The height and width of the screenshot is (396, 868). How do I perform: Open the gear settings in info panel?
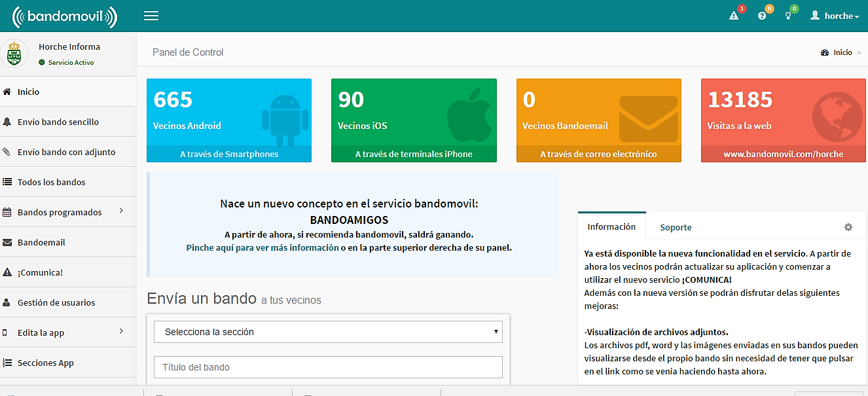coord(848,227)
